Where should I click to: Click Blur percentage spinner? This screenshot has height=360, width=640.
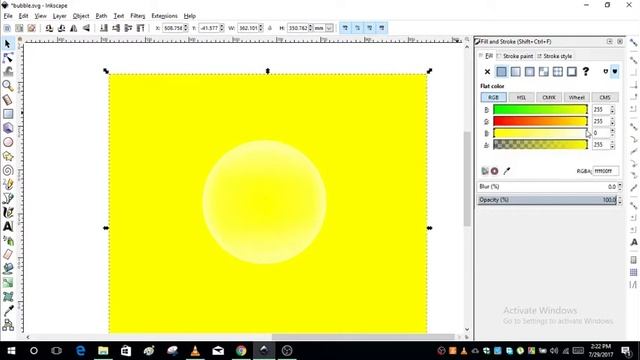point(620,187)
